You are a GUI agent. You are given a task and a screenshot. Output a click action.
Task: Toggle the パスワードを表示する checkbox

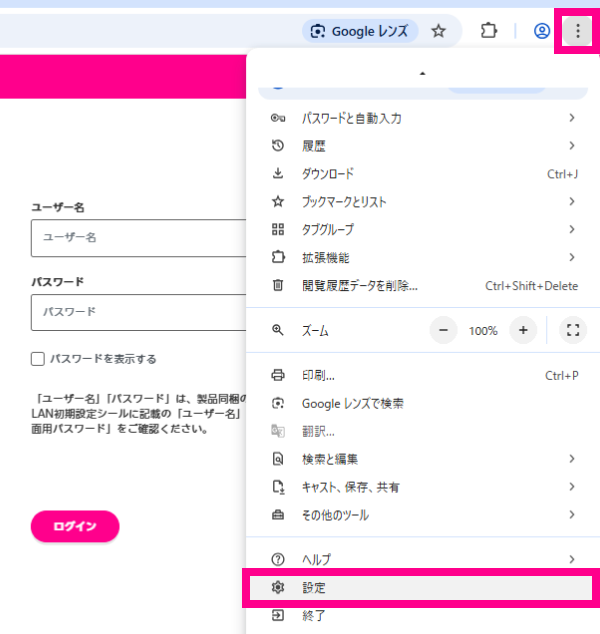(38, 359)
